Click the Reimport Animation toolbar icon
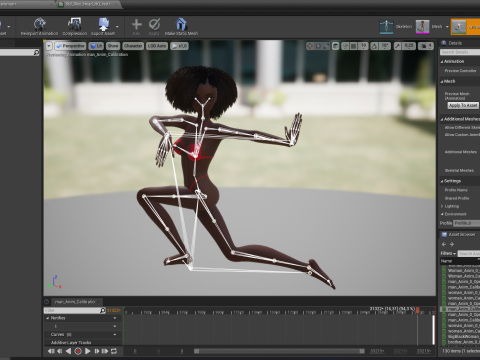Screen dimensions: 480x360 point(39,24)
